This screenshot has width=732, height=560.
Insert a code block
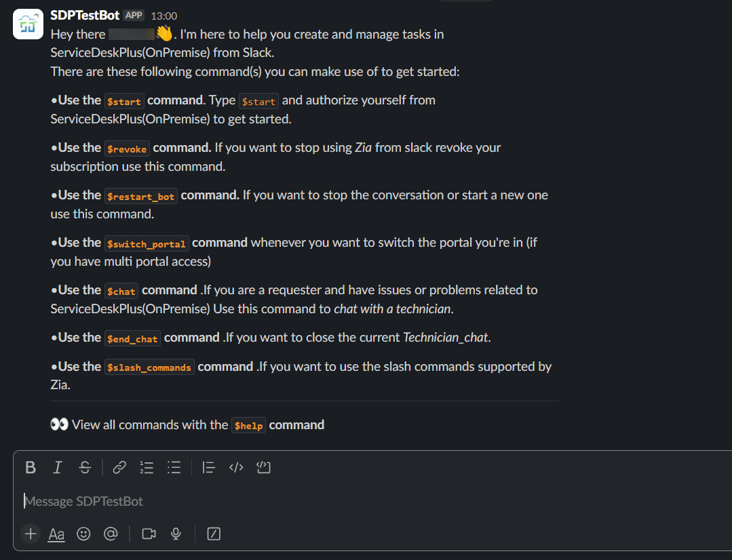(263, 467)
